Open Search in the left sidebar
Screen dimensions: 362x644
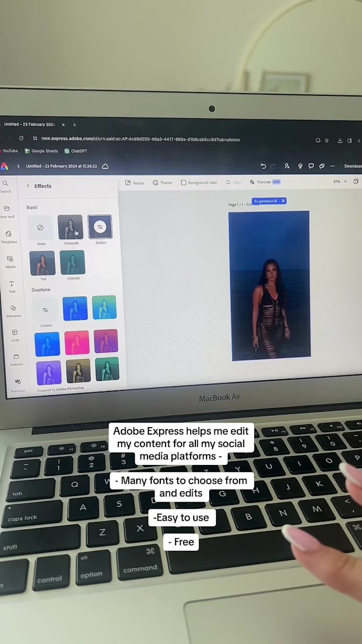5,186
